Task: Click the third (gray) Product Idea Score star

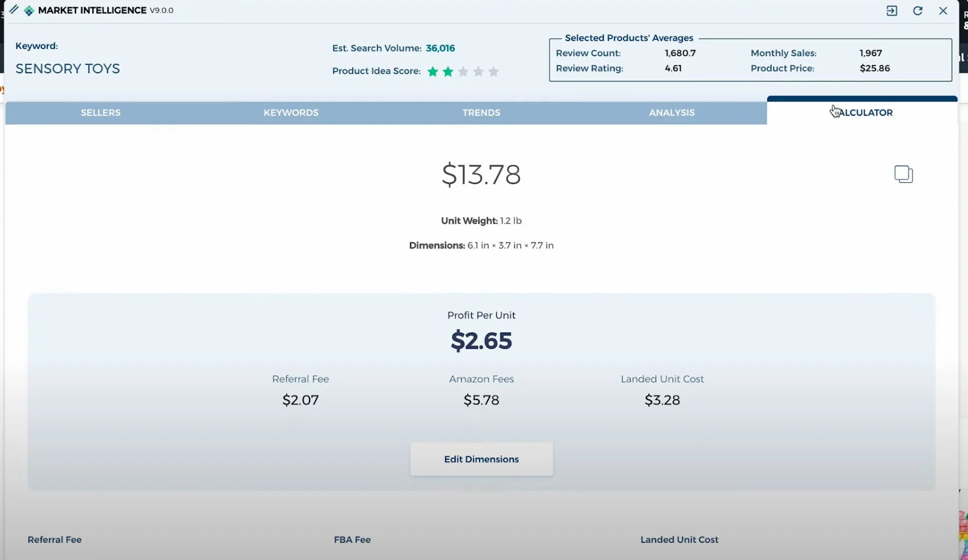Action: click(463, 71)
